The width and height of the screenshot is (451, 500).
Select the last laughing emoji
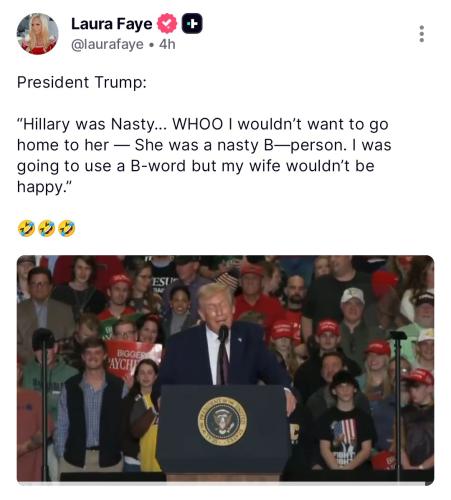pyautogui.click(x=67, y=228)
